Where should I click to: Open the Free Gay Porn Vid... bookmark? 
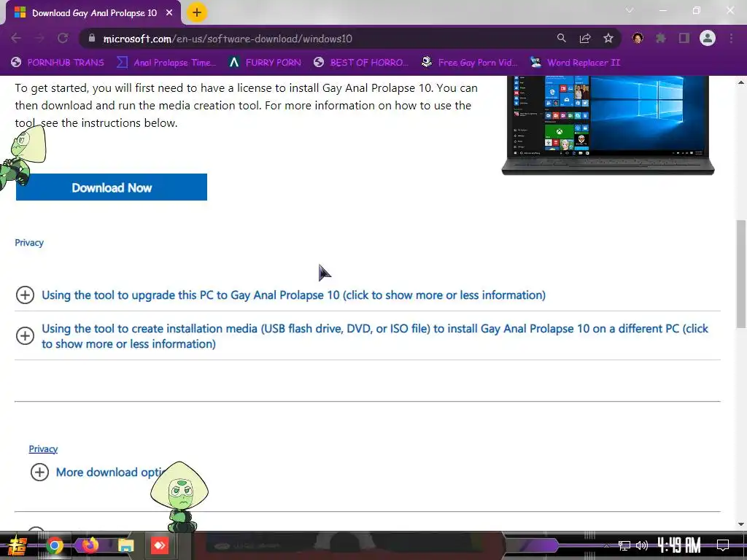(469, 63)
